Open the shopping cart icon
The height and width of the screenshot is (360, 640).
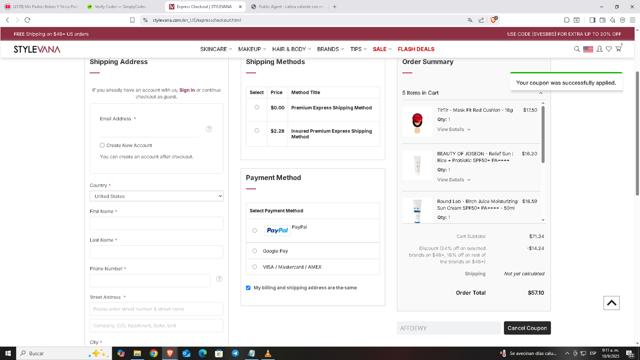tap(618, 49)
